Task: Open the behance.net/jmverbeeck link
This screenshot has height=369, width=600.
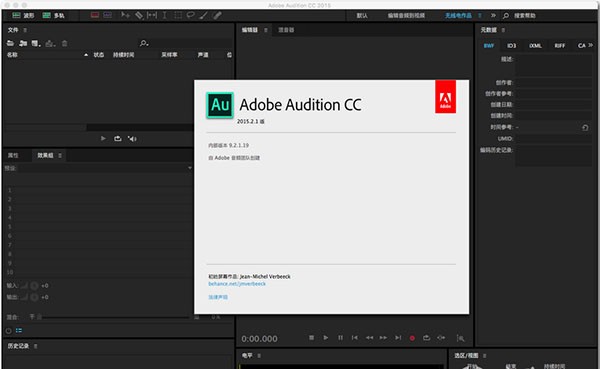Action: click(x=237, y=284)
